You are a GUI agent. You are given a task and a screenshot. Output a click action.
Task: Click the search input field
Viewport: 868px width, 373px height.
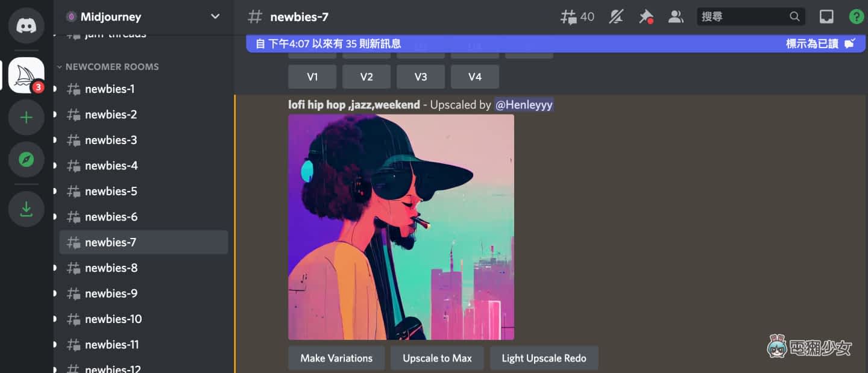pyautogui.click(x=744, y=17)
